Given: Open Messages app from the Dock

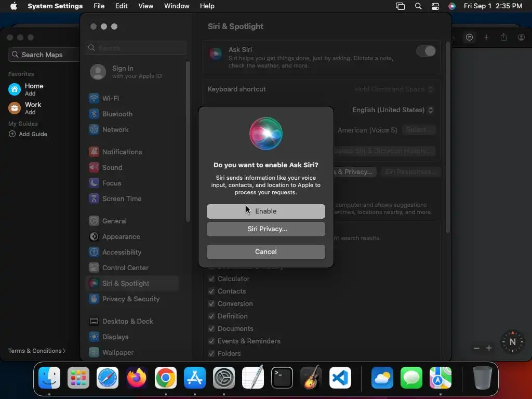Looking at the screenshot, I should [x=411, y=378].
